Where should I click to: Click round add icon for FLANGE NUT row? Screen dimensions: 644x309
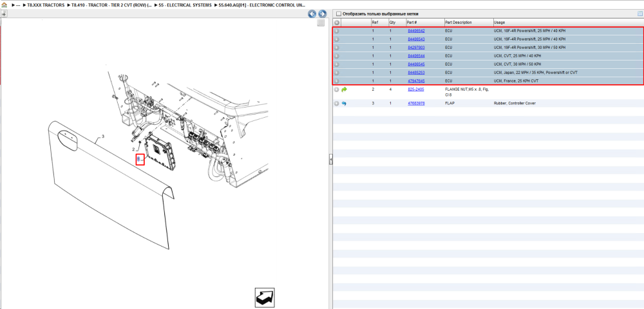point(337,89)
